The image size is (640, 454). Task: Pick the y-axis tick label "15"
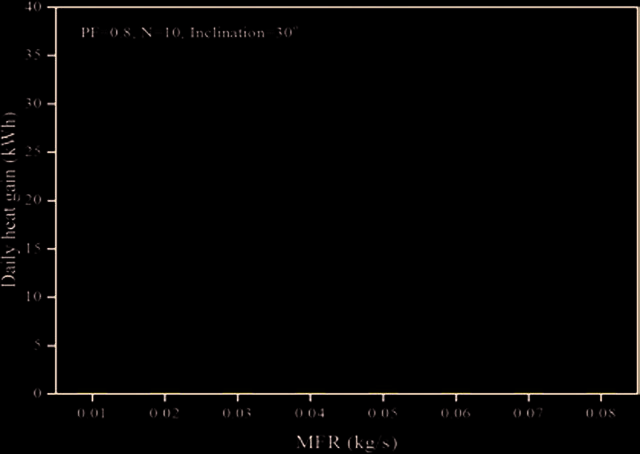[x=33, y=249]
